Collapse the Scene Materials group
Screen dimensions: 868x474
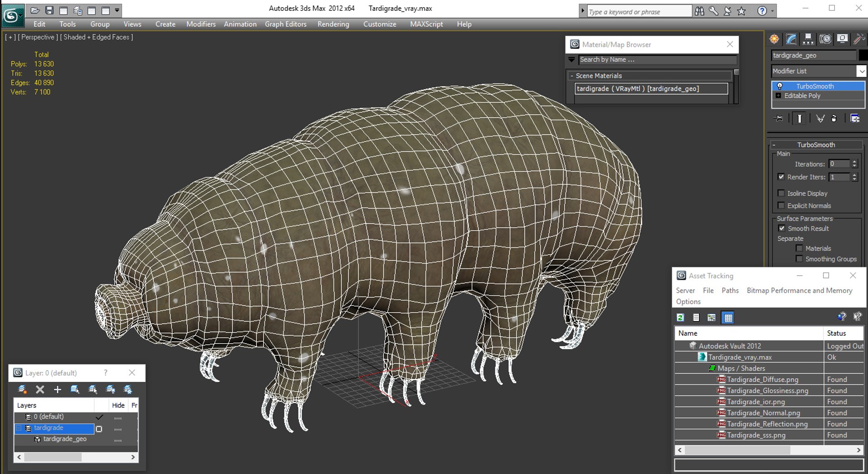pos(571,75)
